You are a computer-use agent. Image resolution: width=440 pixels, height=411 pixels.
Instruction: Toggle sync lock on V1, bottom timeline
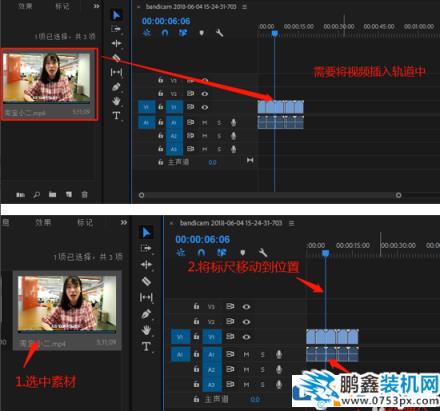tap(230, 336)
